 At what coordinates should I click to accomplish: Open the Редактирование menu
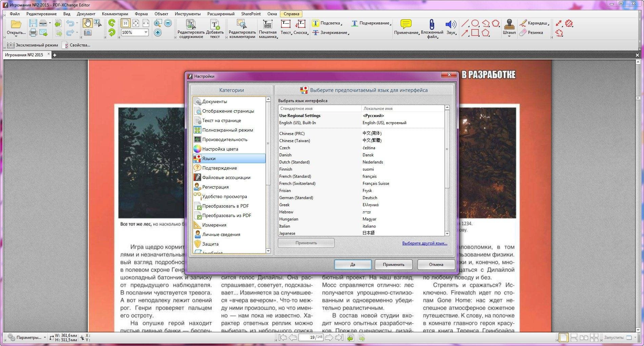(x=41, y=14)
